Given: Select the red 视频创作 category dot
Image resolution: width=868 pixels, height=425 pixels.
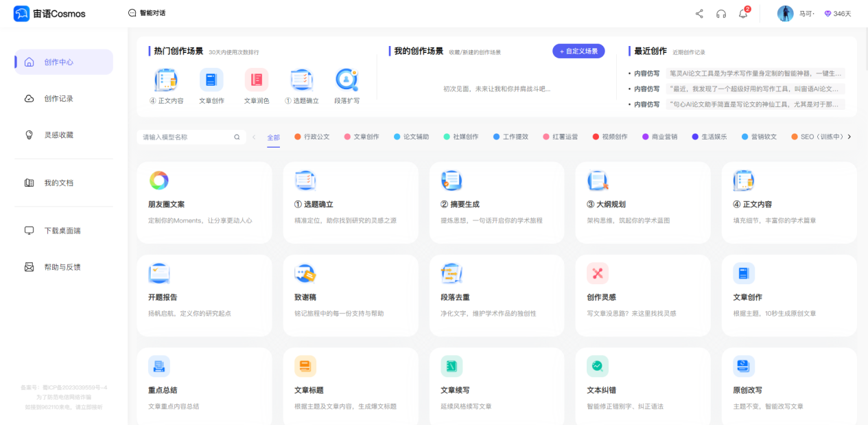Looking at the screenshot, I should click(596, 137).
